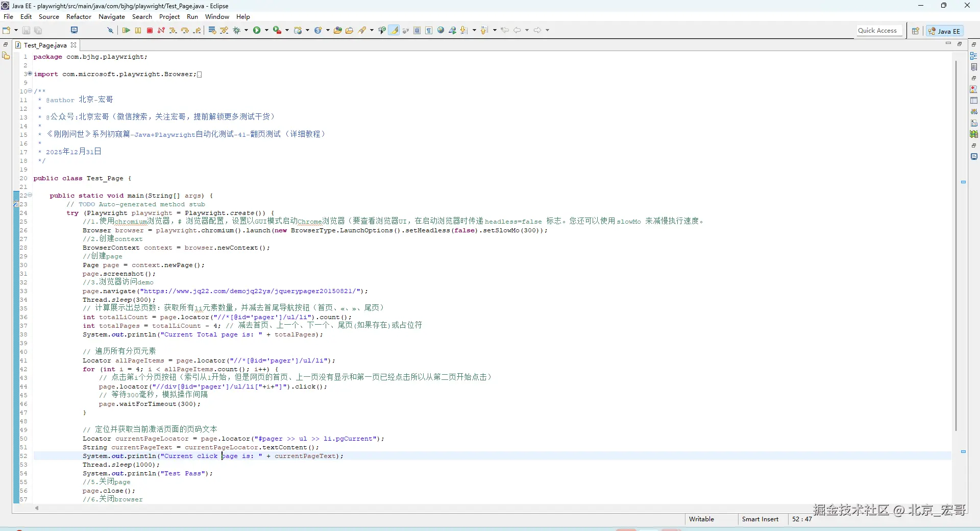
Task: Open the Navigate menu
Action: pyautogui.click(x=112, y=17)
